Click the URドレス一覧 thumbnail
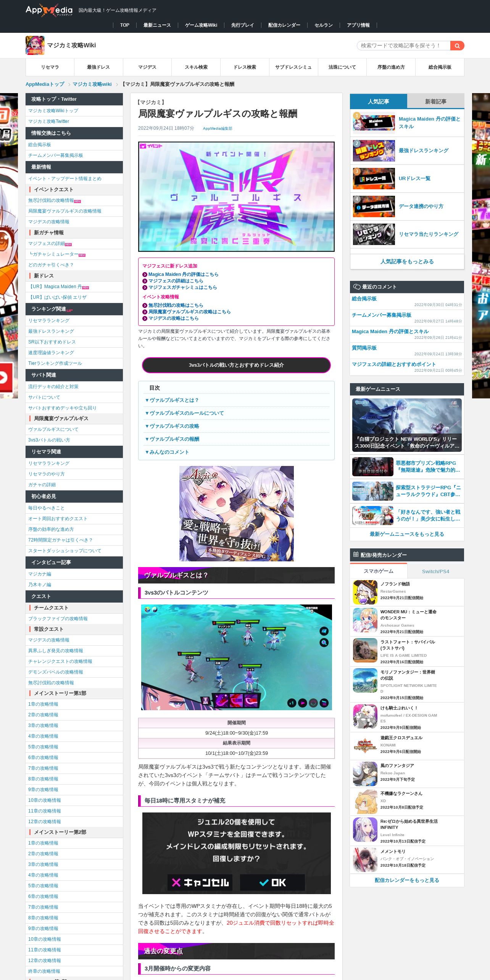This screenshot has width=490, height=980. click(x=374, y=179)
